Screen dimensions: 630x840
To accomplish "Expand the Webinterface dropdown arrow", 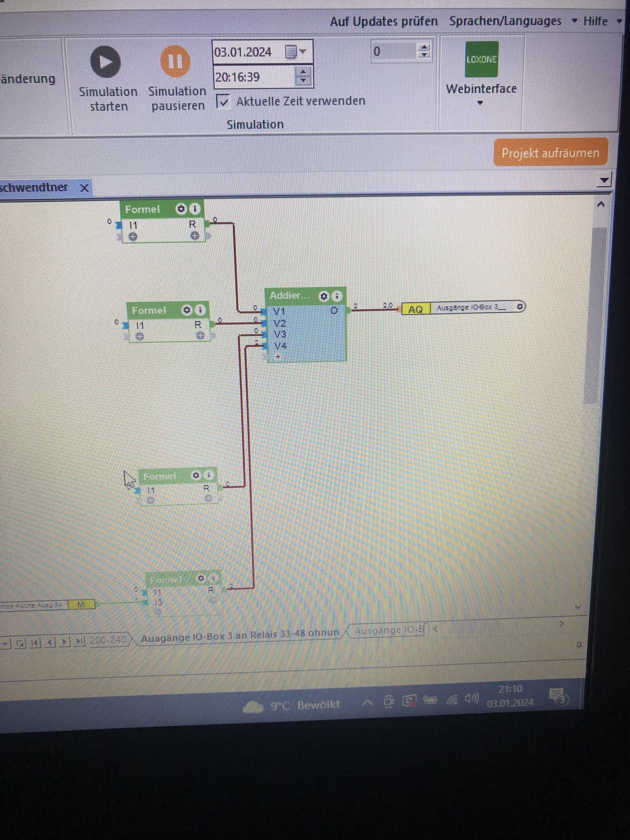I will click(480, 103).
